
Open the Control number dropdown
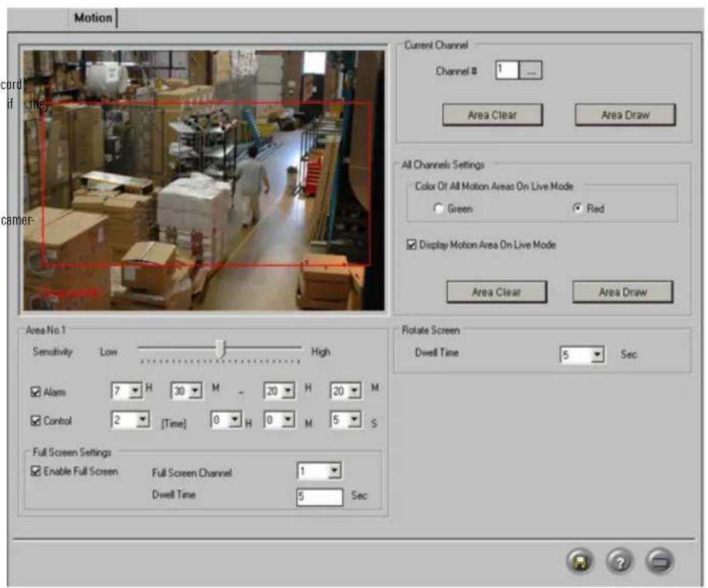(x=142, y=420)
